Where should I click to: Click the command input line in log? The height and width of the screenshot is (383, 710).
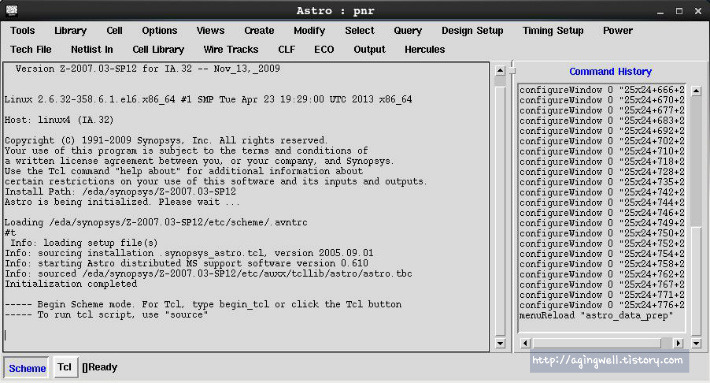(246, 335)
